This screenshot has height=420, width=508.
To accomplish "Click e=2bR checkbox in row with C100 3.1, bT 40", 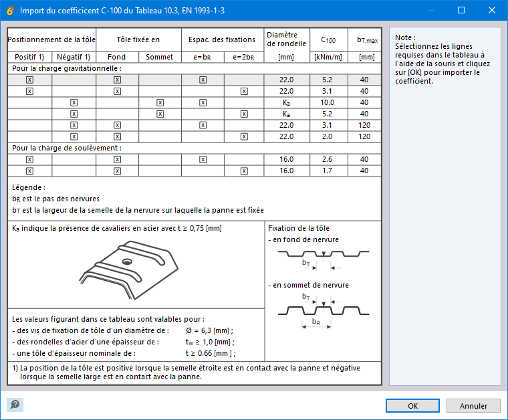I will pos(244,92).
